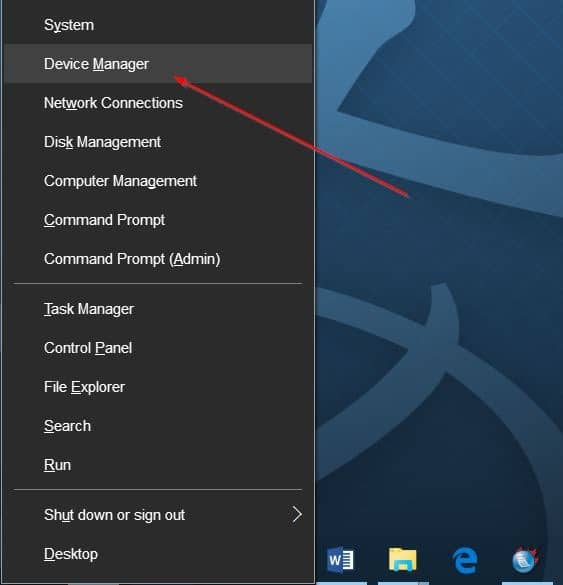The height and width of the screenshot is (585, 563).
Task: Open the globe app taskbar icon
Action: pyautogui.click(x=526, y=560)
